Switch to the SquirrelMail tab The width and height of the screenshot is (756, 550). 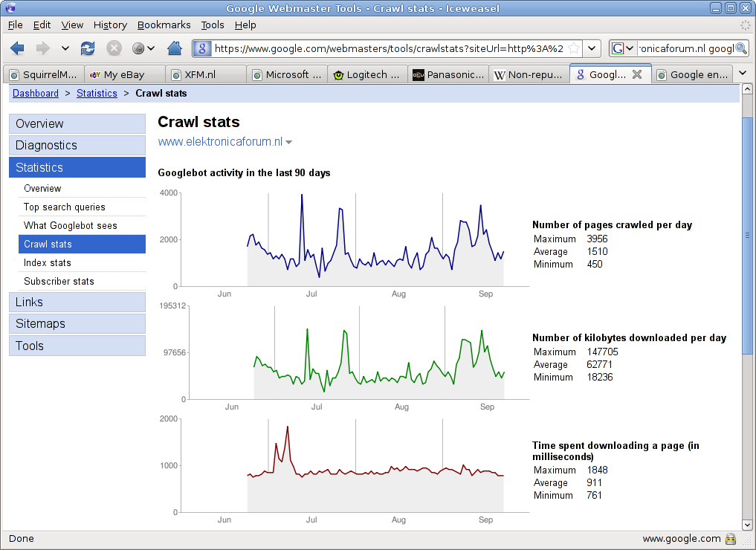pos(44,75)
